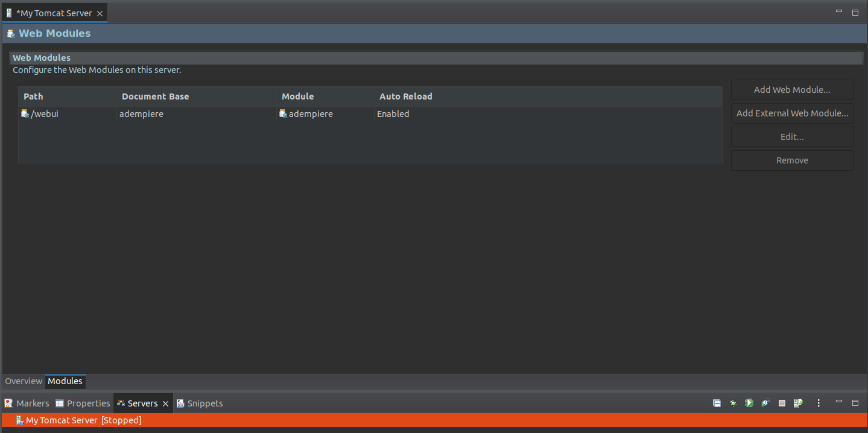Viewport: 868px width, 433px height.
Task: Close the Servers view tab
Action: (165, 403)
